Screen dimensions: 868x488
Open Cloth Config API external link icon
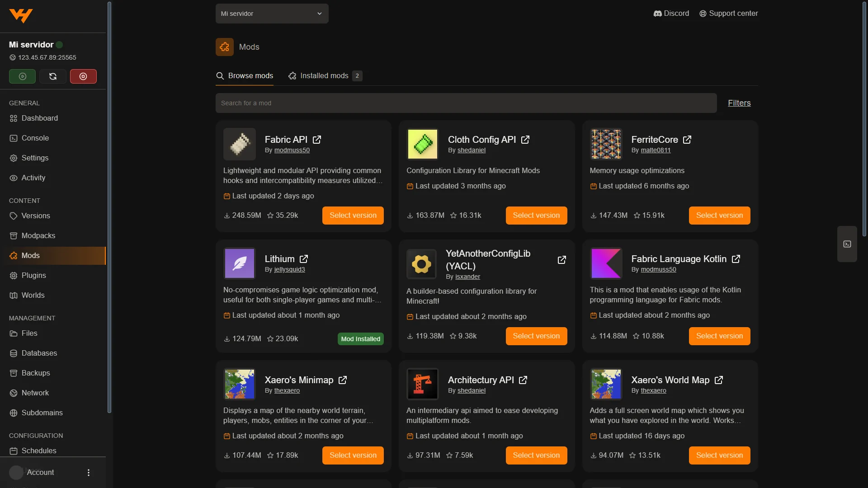525,140
